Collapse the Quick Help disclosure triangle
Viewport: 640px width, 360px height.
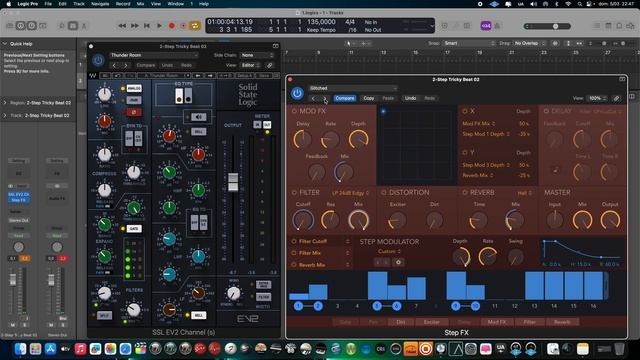click(x=5, y=44)
